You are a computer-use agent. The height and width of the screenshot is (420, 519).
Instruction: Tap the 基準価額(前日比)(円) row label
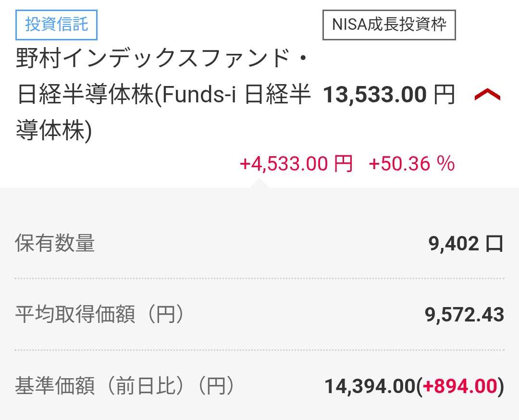pos(124,386)
